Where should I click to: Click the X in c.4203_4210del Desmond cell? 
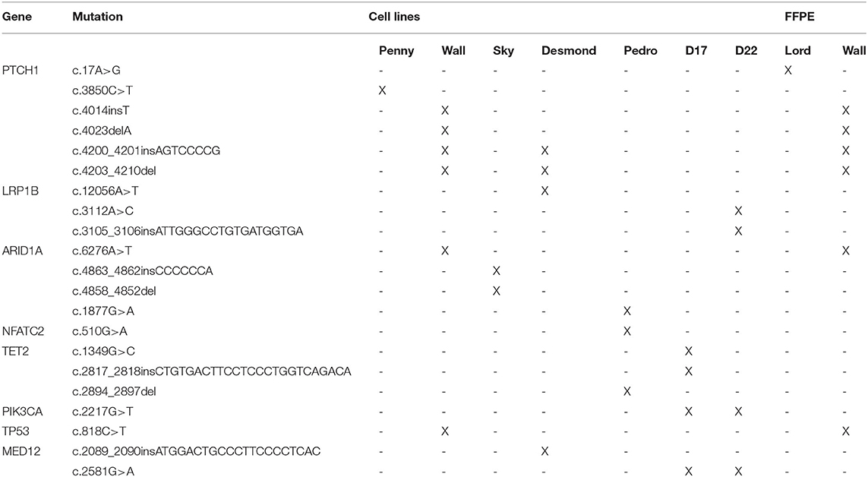coord(544,171)
